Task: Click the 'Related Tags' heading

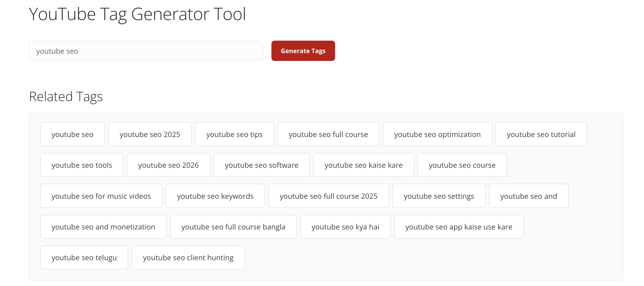Action: (x=66, y=97)
